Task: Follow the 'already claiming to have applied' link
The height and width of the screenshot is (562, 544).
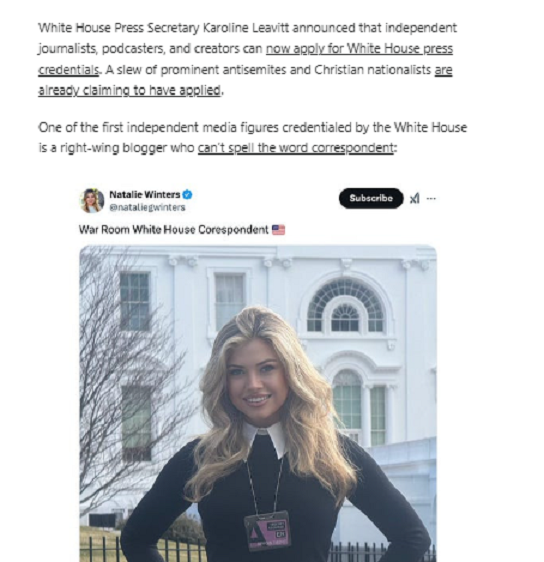Action: (x=129, y=90)
